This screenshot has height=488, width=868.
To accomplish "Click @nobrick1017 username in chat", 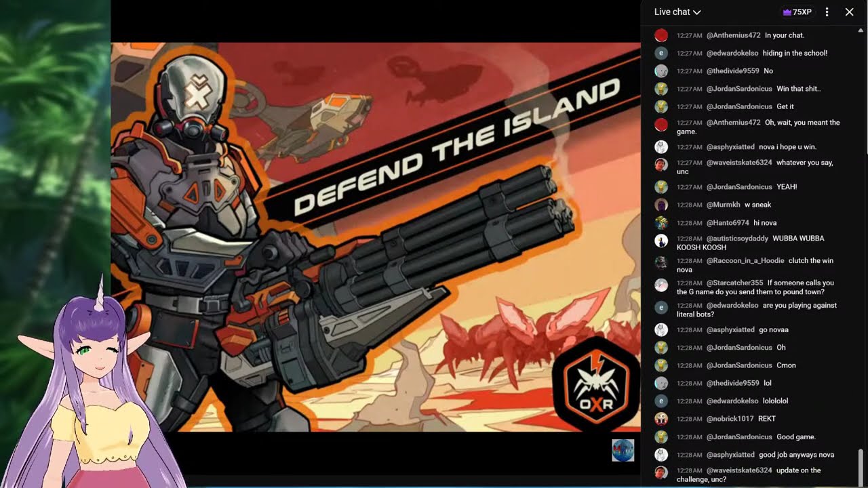I will click(730, 419).
